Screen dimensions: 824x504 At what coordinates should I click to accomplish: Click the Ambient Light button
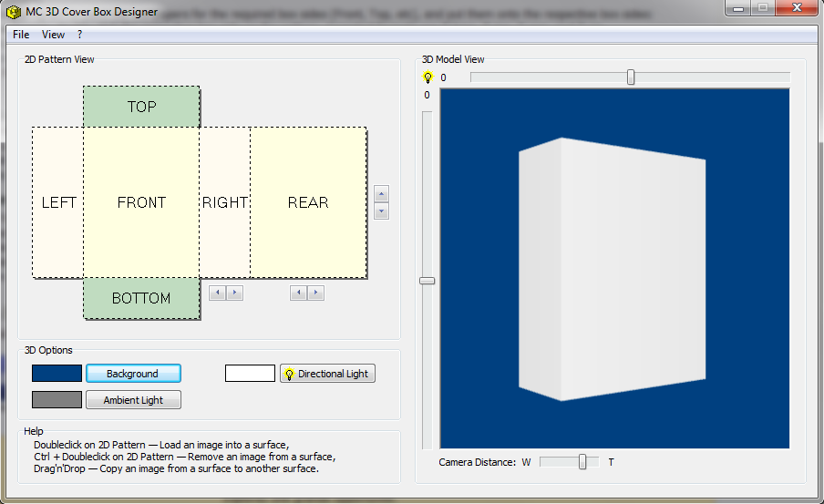pyautogui.click(x=133, y=400)
